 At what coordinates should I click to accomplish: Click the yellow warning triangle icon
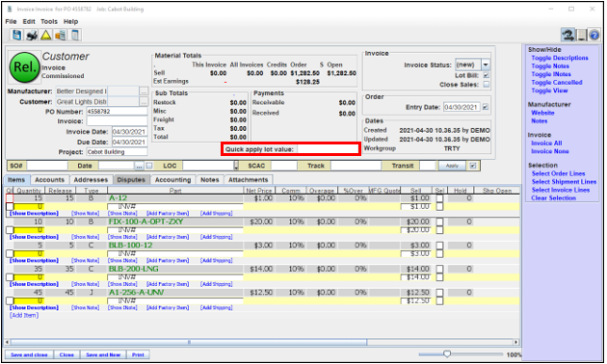[x=46, y=36]
